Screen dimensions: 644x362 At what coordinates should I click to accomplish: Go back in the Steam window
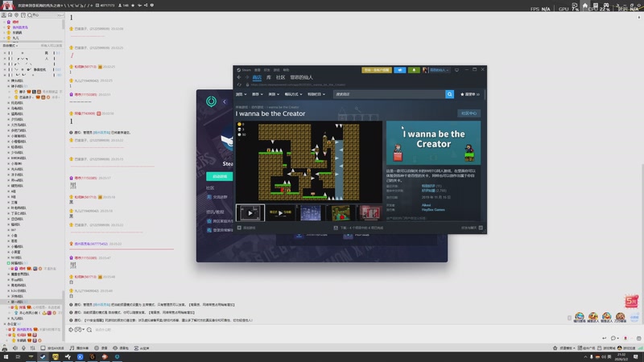point(239,77)
